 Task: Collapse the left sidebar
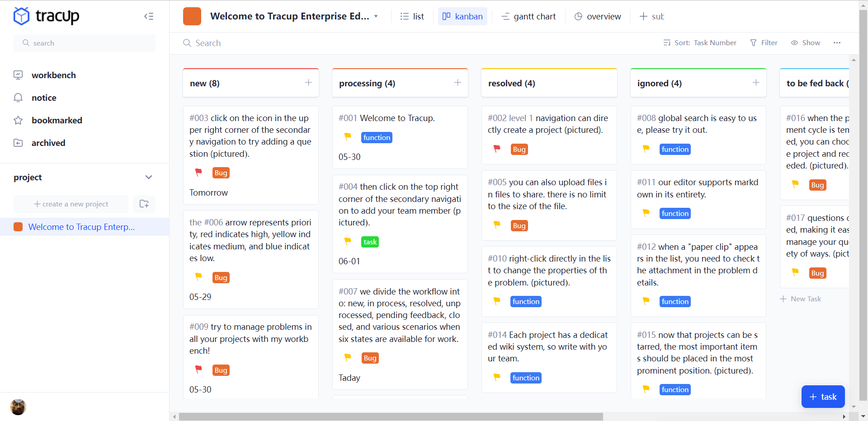[x=149, y=16]
